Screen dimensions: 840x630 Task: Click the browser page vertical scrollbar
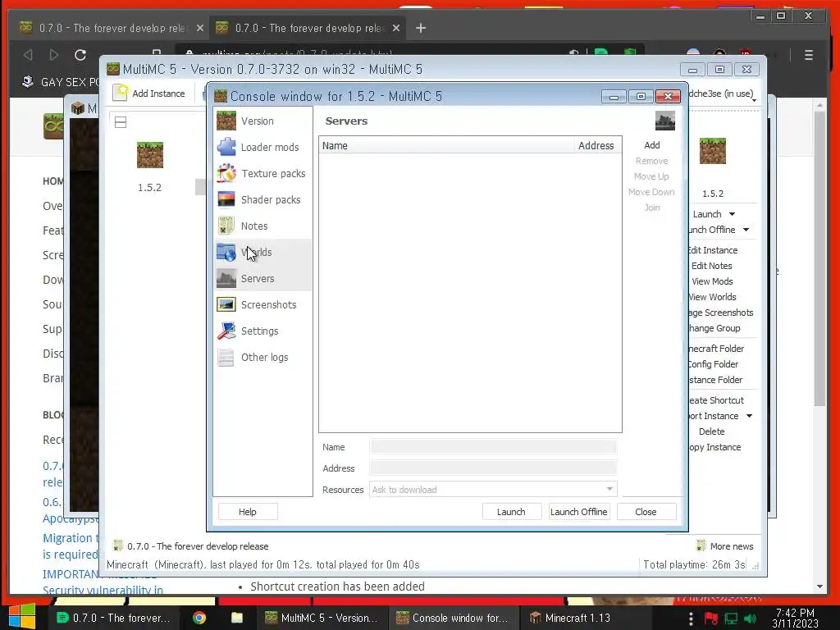click(x=819, y=257)
